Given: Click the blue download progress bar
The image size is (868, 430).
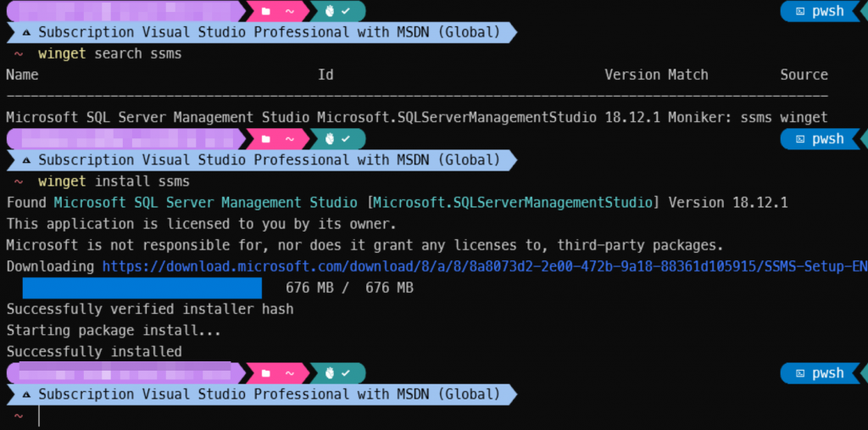Looking at the screenshot, I should pyautogui.click(x=142, y=288).
